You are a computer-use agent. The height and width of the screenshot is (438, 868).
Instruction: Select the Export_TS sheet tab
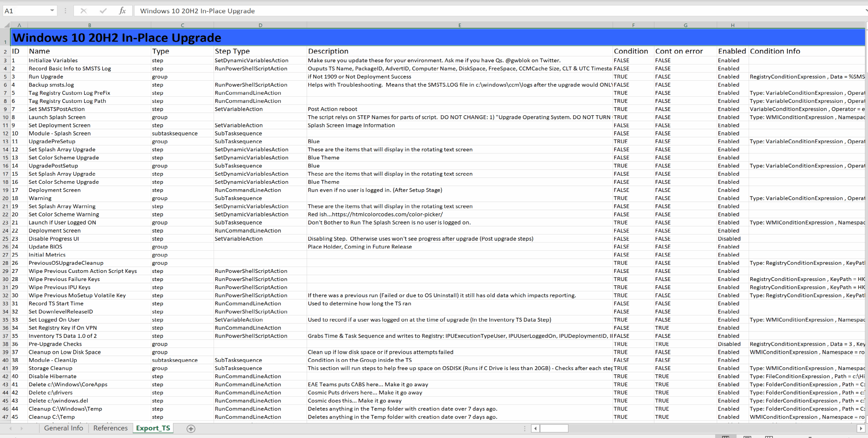pos(153,428)
